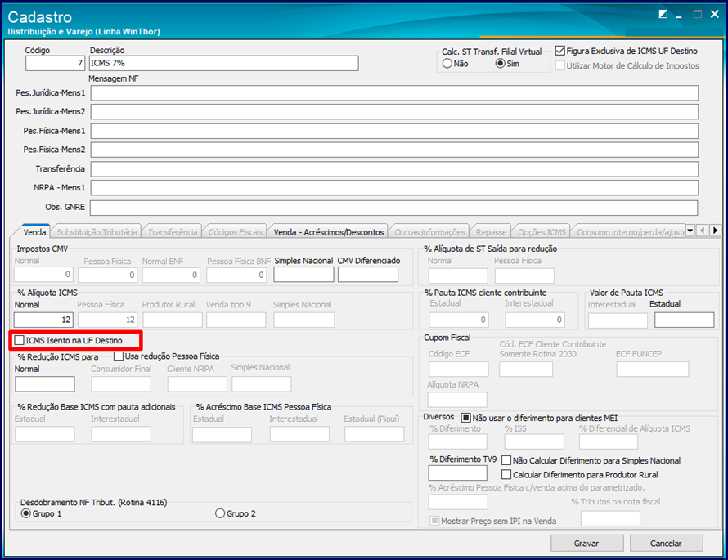This screenshot has width=728, height=560.
Task: Open the Substituição Tributária tab
Action: tap(97, 232)
